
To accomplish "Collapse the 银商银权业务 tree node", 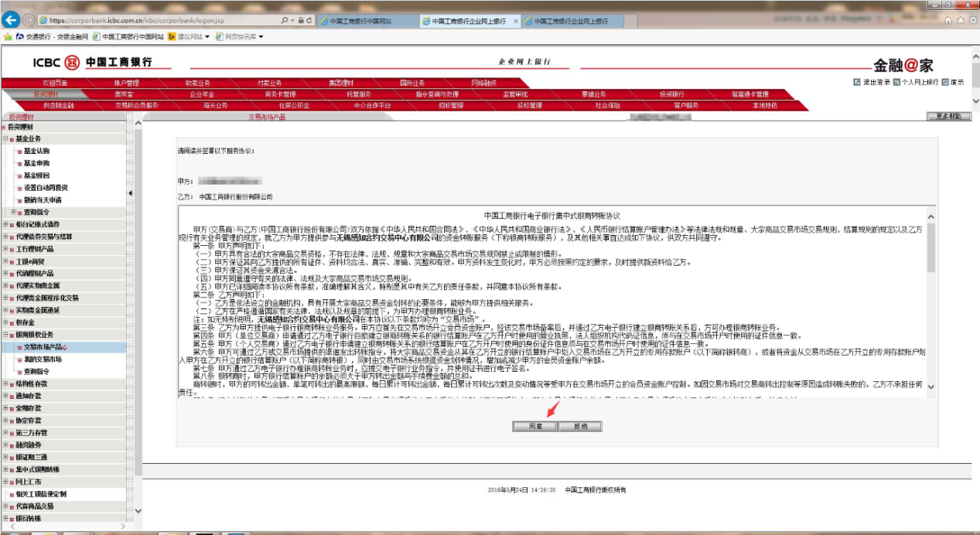I will (5, 335).
